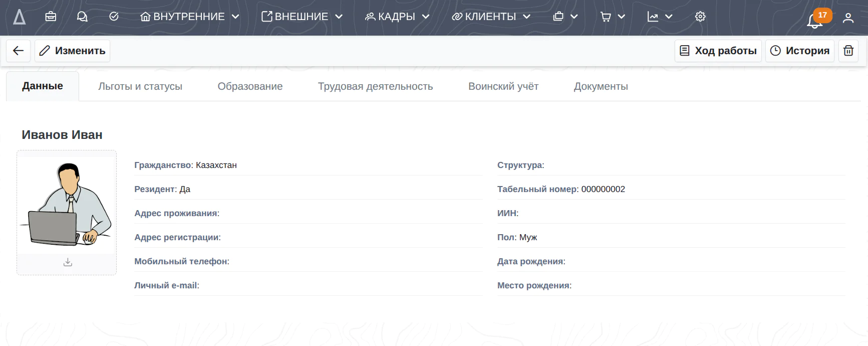Expand the ВНЕШНИЕ menu
Screen dimensions: 868x346
(302, 17)
